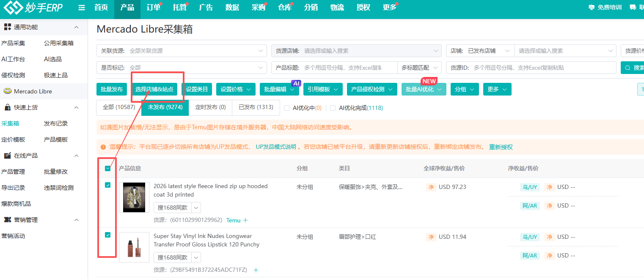Click the 批量发布 button
Screen dimensions: 644x279
point(112,89)
